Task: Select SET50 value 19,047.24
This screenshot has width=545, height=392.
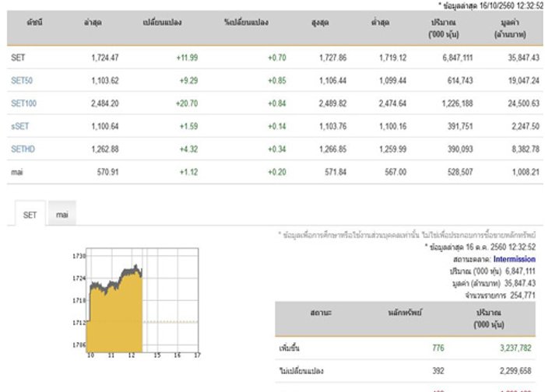Action: [523, 81]
